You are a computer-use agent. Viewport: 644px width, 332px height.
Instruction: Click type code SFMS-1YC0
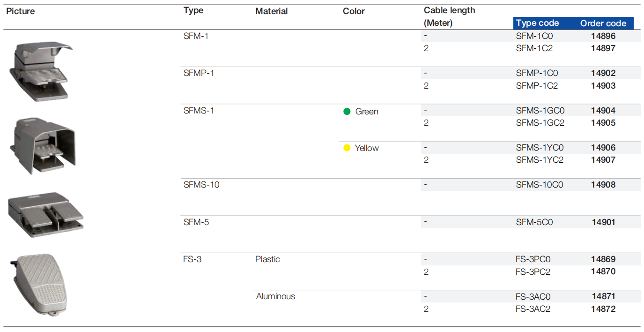(540, 148)
